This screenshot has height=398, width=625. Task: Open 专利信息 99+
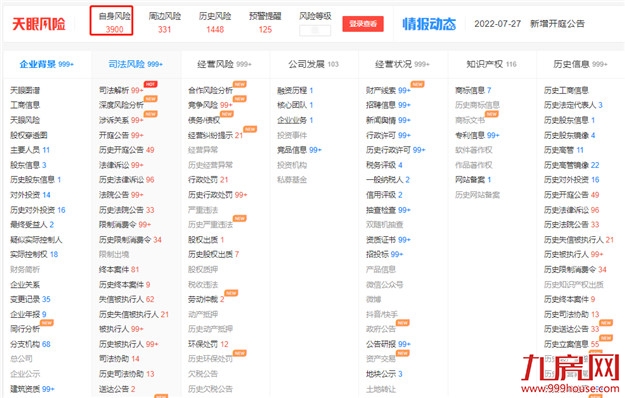pos(477,135)
